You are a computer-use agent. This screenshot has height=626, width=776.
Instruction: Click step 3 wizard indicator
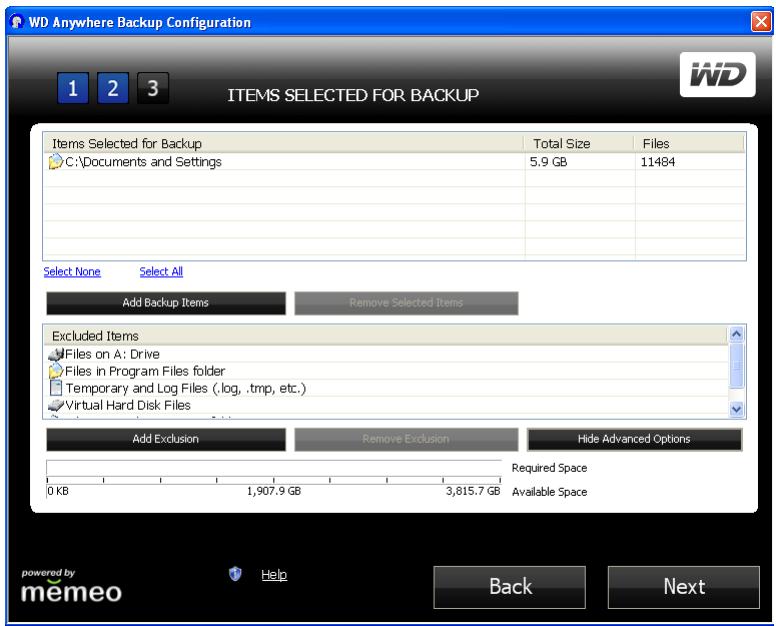point(152,88)
